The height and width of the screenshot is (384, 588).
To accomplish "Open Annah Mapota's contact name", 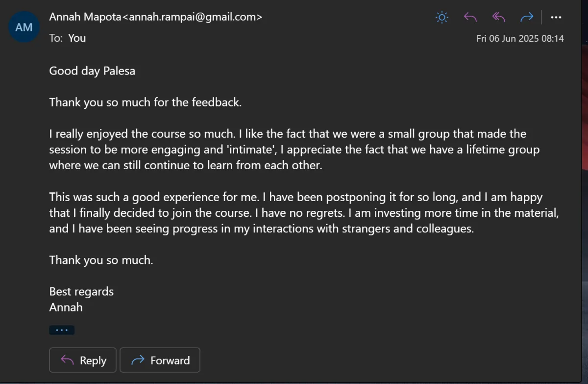I will click(x=84, y=17).
